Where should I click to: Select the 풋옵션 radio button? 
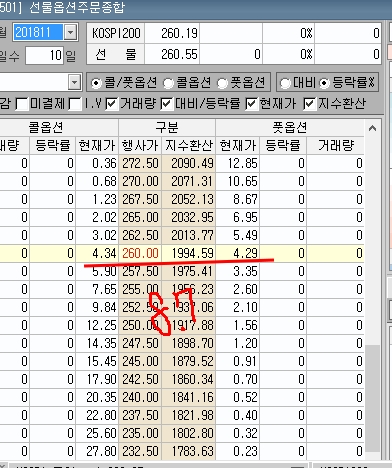(223, 83)
